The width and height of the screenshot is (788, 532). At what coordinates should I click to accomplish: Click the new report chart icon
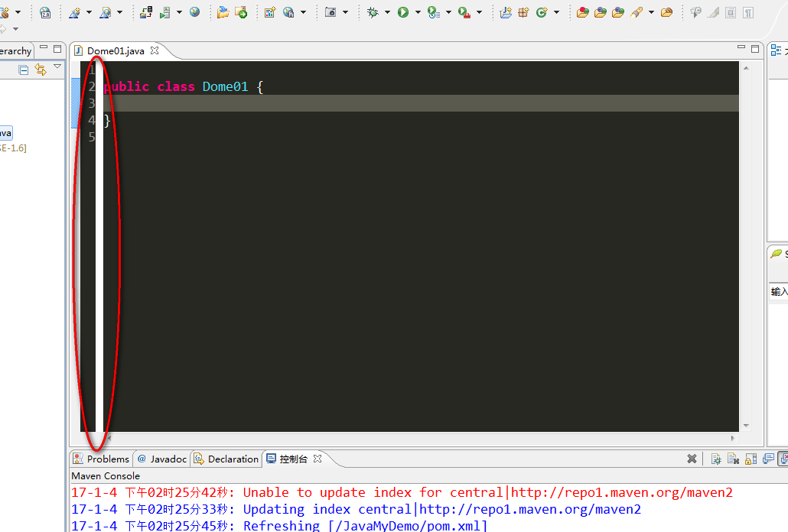point(270,12)
